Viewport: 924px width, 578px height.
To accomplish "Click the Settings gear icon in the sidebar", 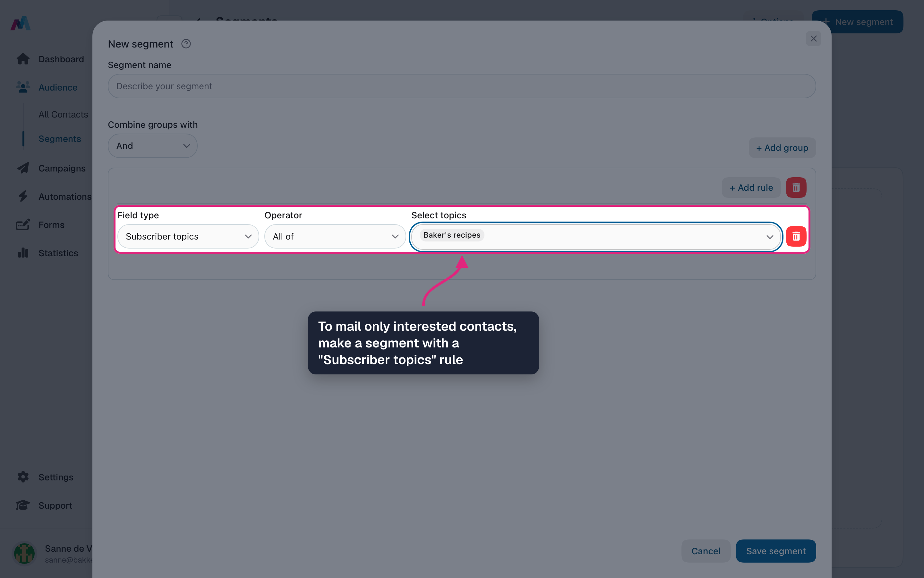I will coord(23,477).
